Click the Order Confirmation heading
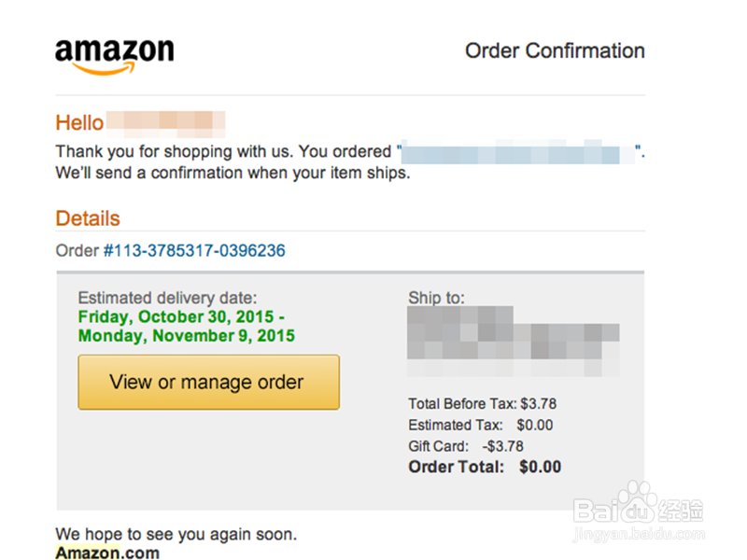The image size is (747, 560). [555, 50]
